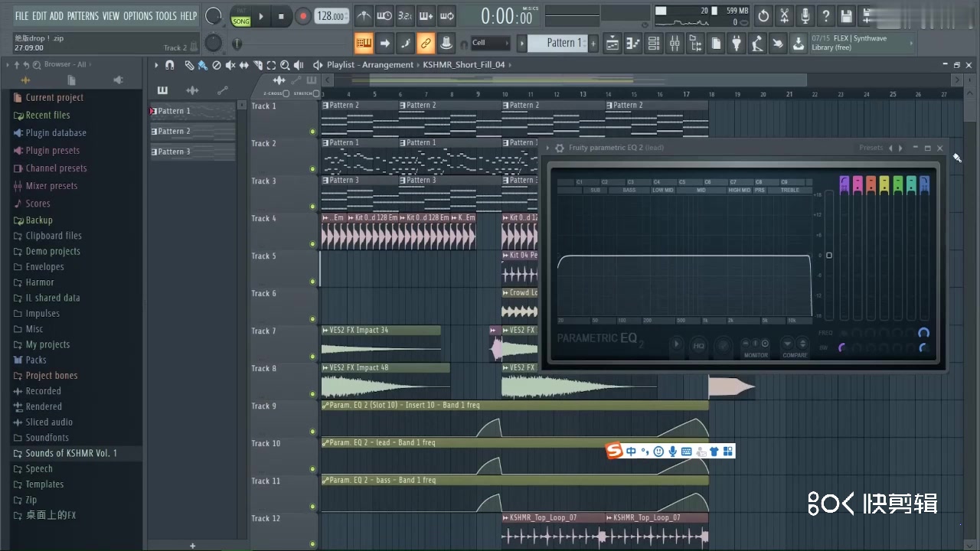The image size is (980, 551).
Task: Open EQ 2 plugin options arrow menu
Action: click(547, 148)
